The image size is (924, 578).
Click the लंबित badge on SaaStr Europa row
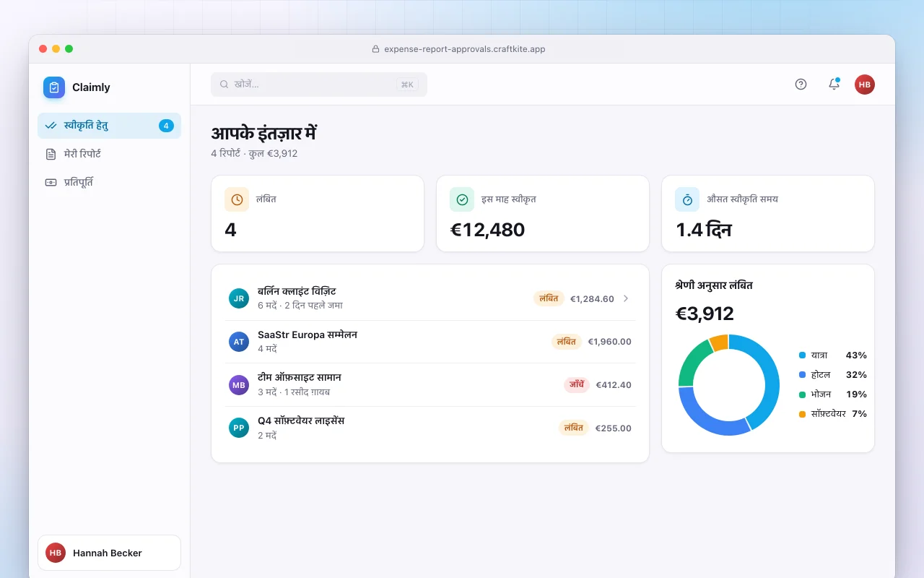click(x=567, y=342)
